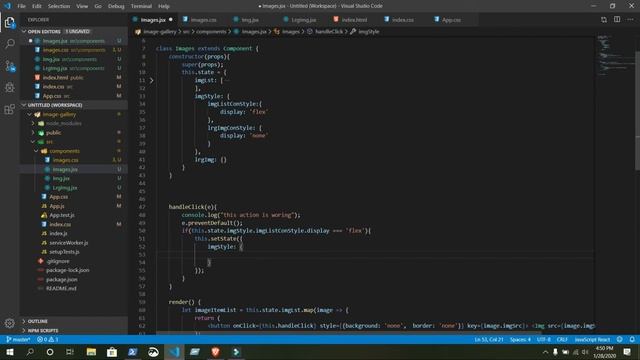The height and width of the screenshot is (360, 640).
Task: Switch to the LrgImg.jsx tab
Action: (303, 20)
